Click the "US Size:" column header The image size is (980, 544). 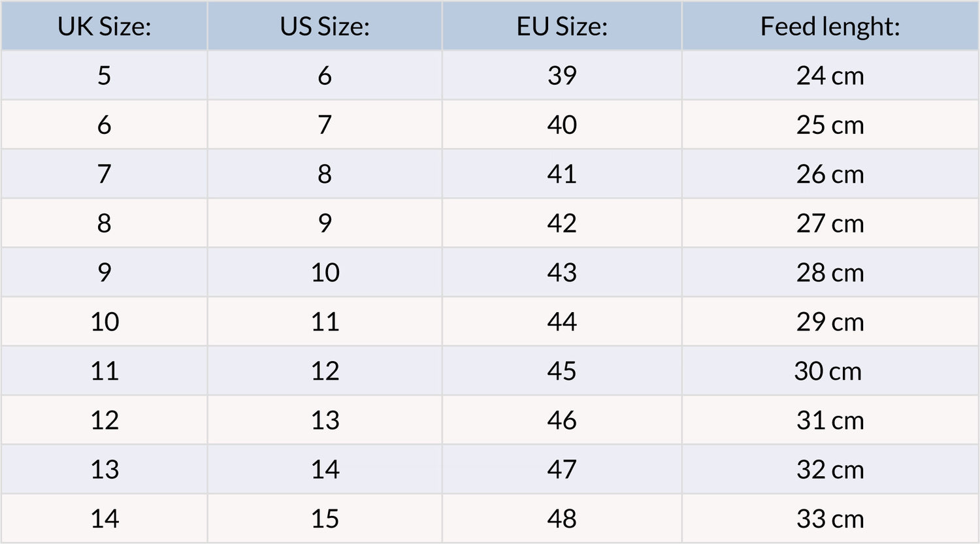[325, 27]
